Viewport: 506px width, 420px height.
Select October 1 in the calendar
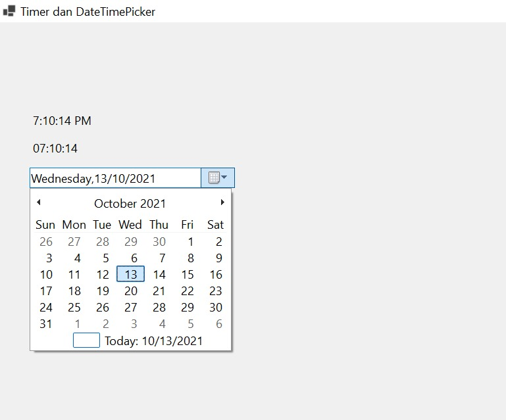[x=191, y=241]
